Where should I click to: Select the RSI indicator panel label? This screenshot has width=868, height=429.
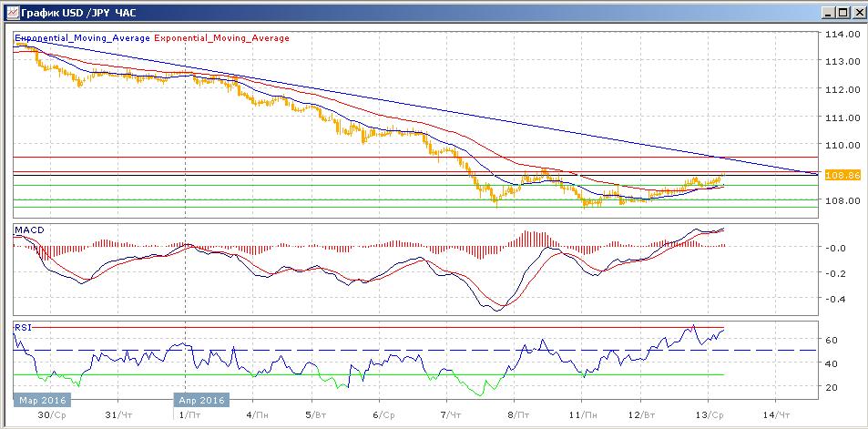[x=22, y=326]
